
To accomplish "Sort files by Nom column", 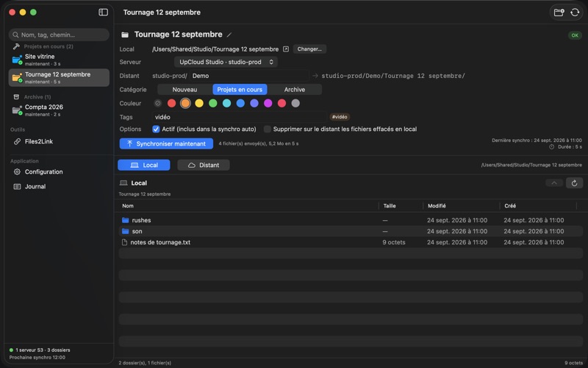I will 128,206.
